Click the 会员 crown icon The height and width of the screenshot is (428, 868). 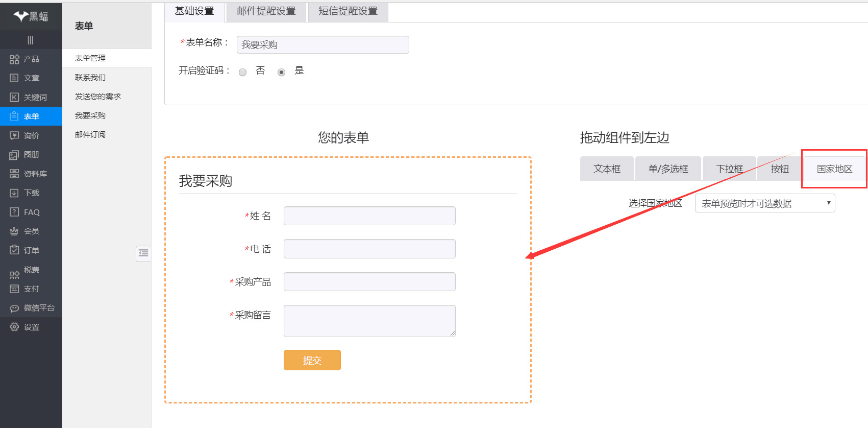14,231
